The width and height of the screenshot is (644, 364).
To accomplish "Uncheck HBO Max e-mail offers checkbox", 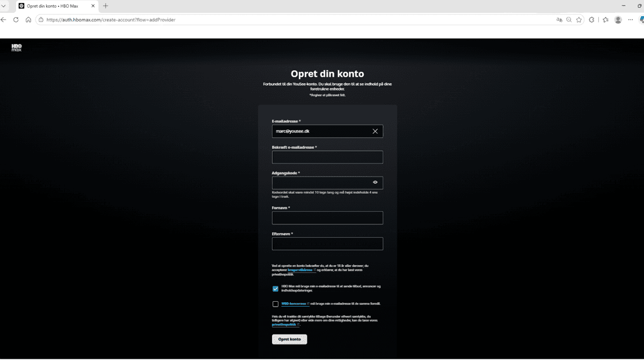I will [x=275, y=289].
